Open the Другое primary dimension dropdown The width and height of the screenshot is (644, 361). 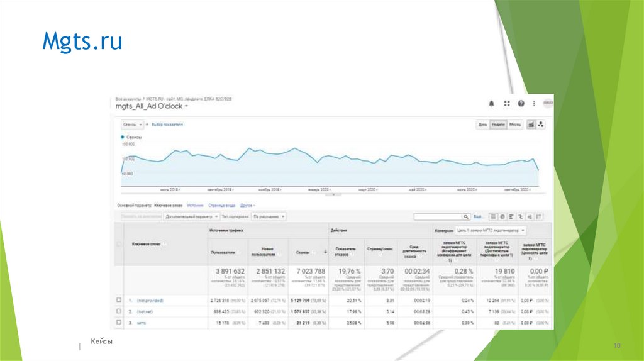(248, 206)
